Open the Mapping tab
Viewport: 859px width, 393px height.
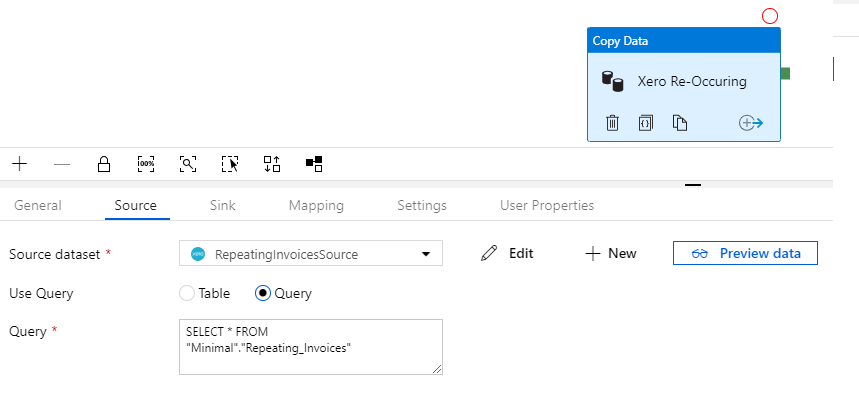point(316,206)
